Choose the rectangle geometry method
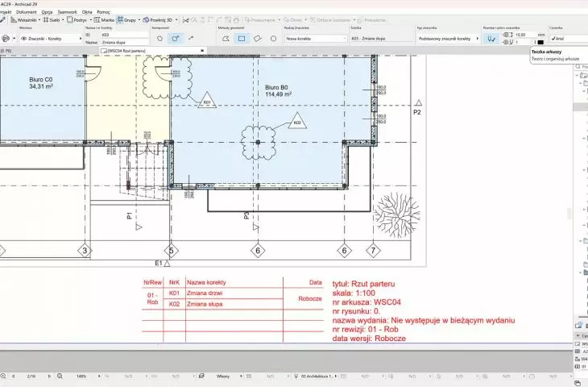 pyautogui.click(x=242, y=38)
